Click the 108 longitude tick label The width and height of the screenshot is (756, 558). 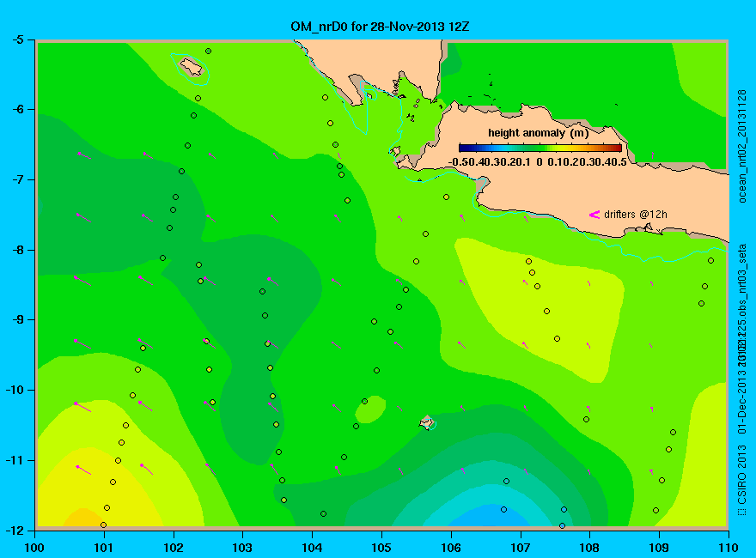[x=589, y=548]
